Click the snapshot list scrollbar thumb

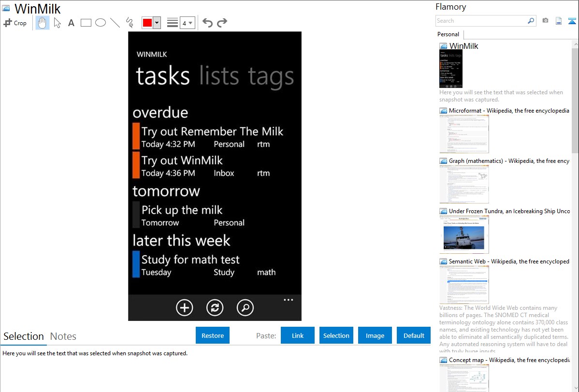click(575, 100)
